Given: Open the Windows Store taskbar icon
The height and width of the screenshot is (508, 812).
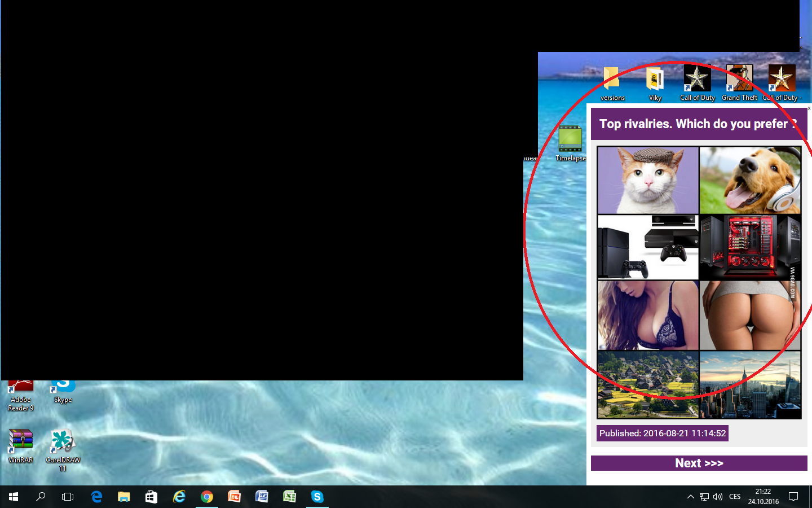Looking at the screenshot, I should [x=151, y=497].
